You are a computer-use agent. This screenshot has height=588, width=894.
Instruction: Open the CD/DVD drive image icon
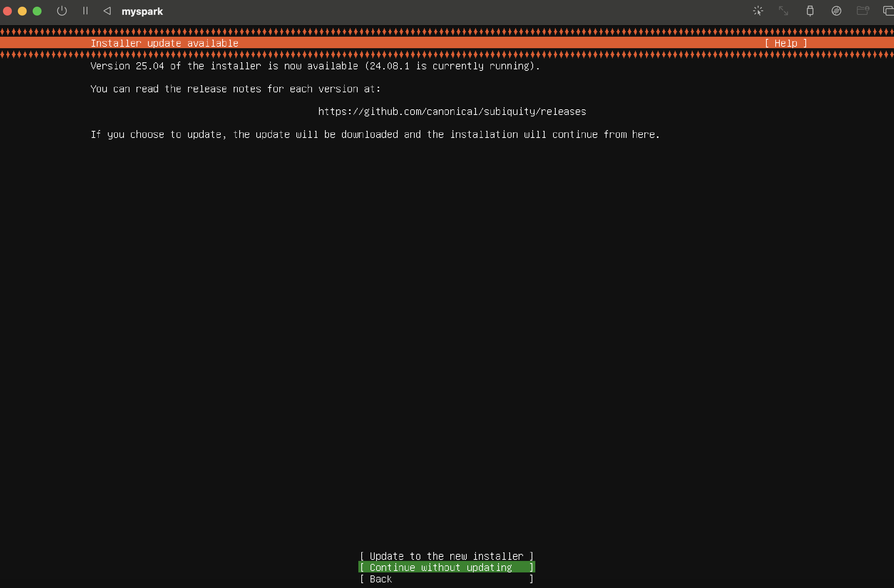click(836, 11)
